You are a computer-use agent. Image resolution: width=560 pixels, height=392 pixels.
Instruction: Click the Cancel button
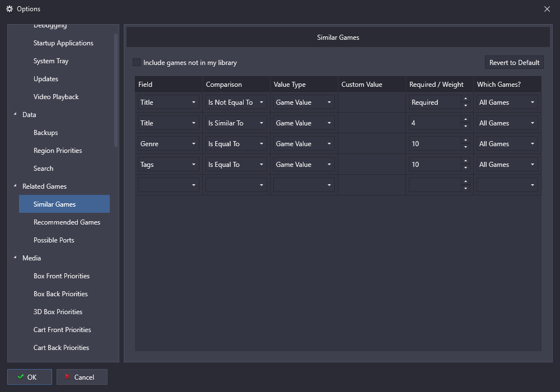point(82,377)
